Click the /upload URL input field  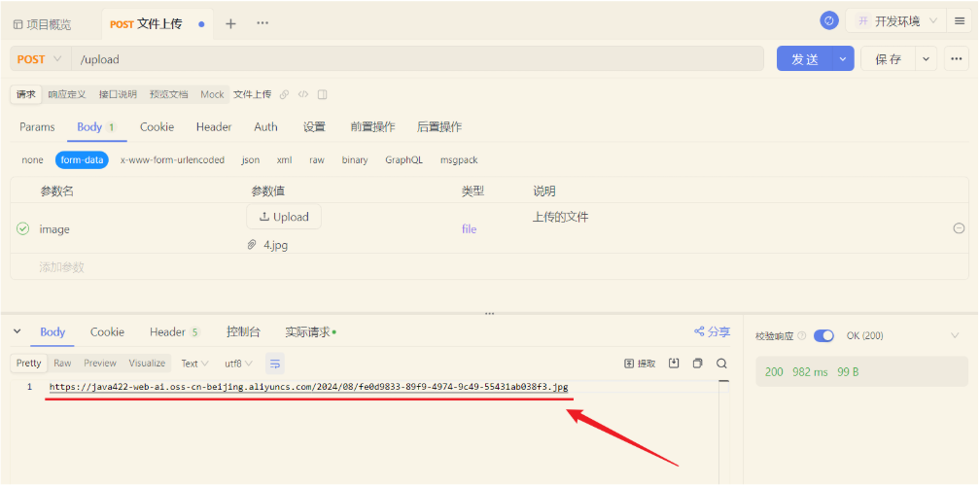click(418, 59)
